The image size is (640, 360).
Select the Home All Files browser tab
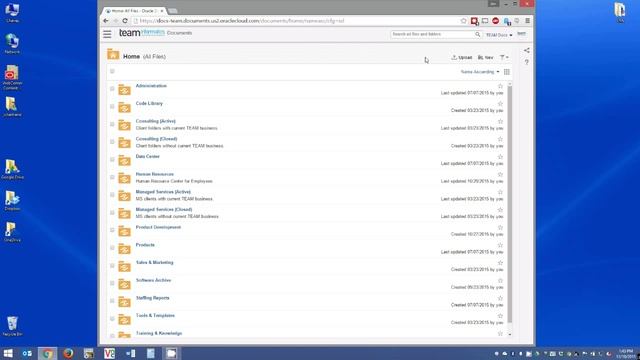coord(134,11)
